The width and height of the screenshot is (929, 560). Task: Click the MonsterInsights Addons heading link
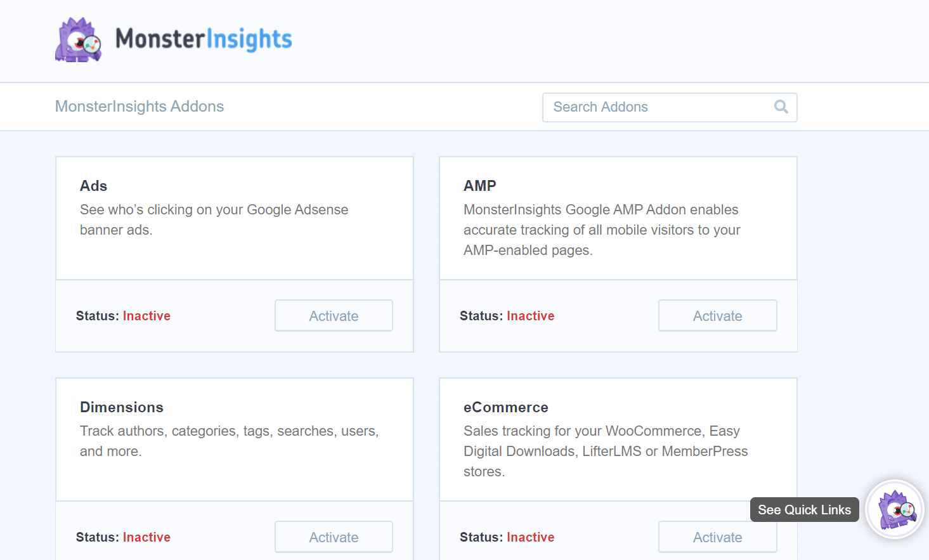coord(140,106)
